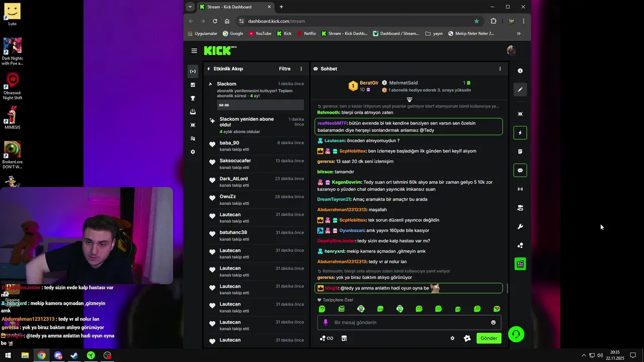Click the green KICK logo

point(220,50)
